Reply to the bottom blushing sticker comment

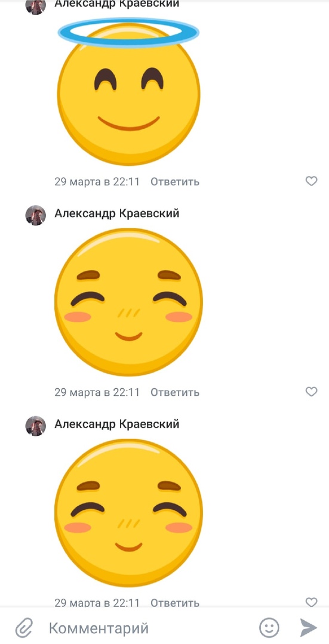tap(175, 602)
